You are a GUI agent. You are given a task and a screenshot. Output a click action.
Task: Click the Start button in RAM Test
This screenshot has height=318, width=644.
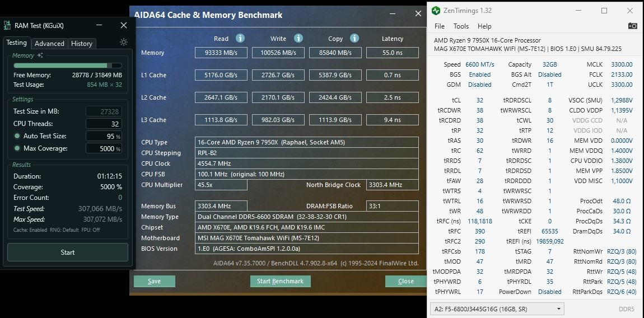(x=68, y=252)
